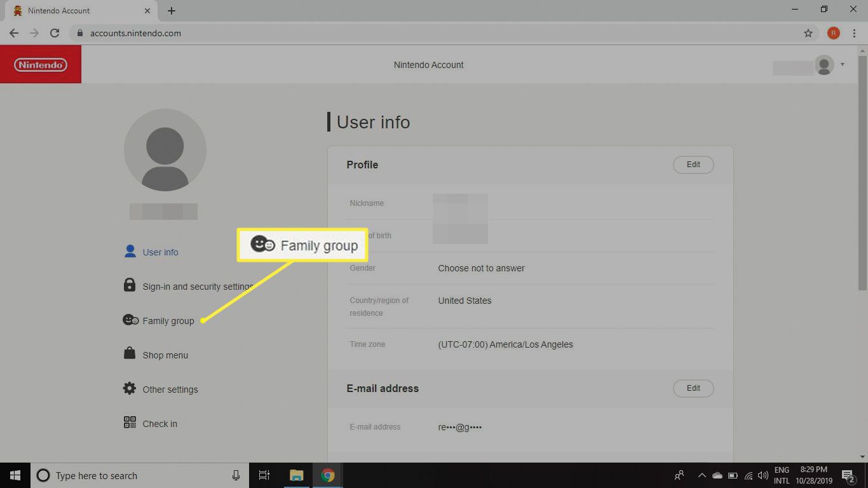Expand the account dropdown arrow in the header
The height and width of the screenshot is (488, 868).
coord(843,64)
